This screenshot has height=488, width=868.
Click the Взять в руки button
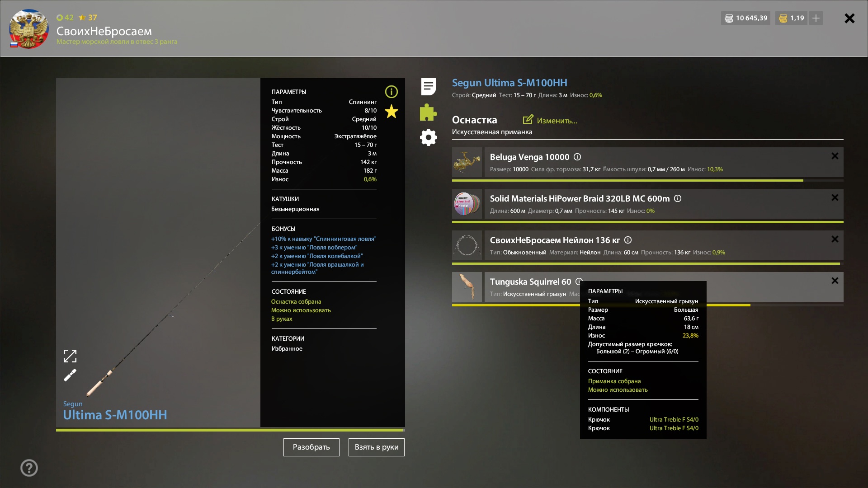pos(377,447)
